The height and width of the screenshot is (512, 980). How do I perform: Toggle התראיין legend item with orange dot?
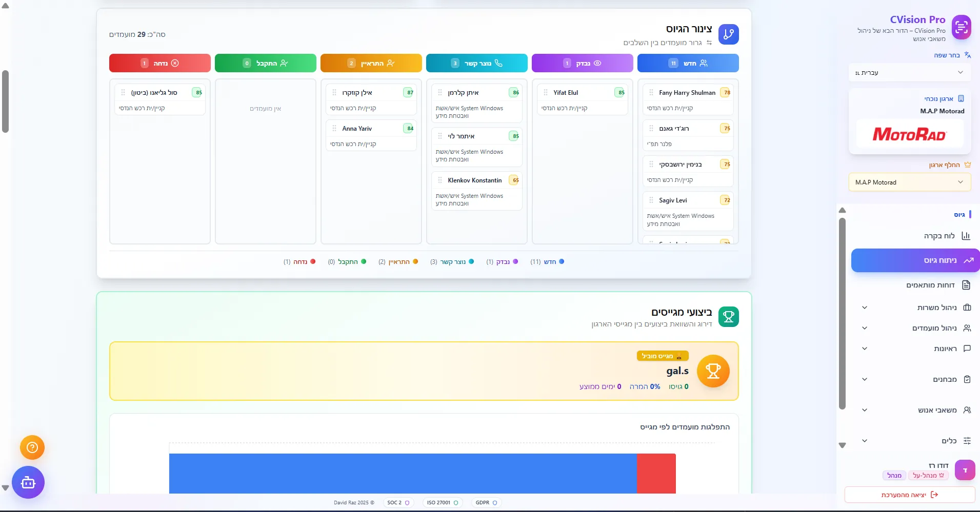398,261
